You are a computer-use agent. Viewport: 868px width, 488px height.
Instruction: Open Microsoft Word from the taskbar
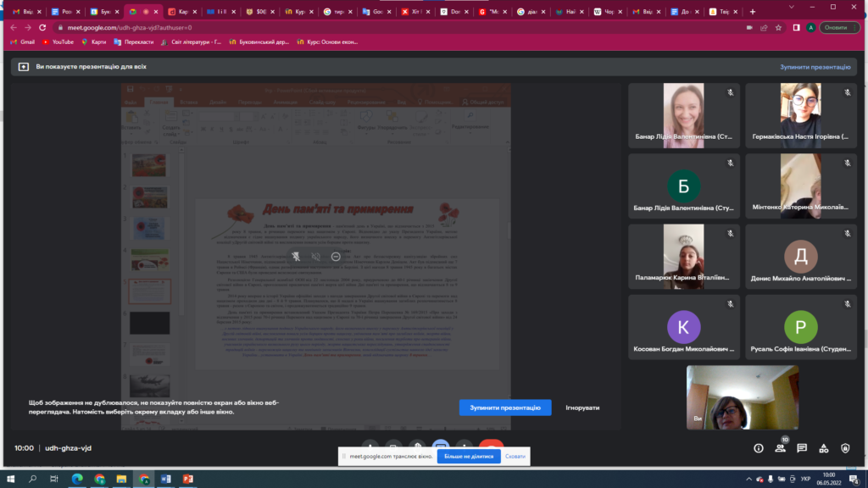[x=166, y=480]
